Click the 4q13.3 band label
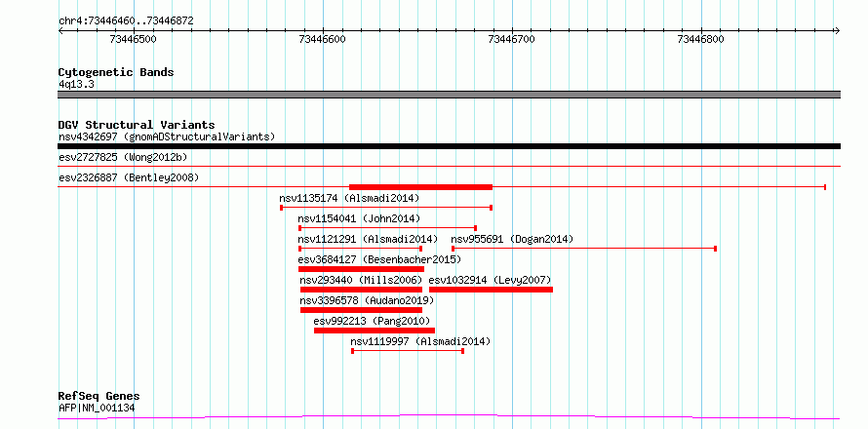Viewport: 868px width, 429px height. pyautogui.click(x=76, y=84)
